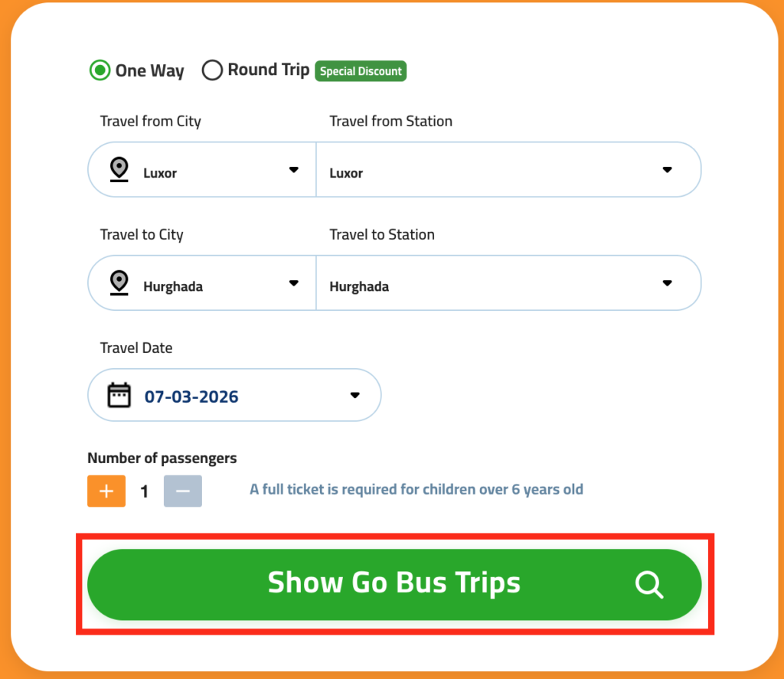The height and width of the screenshot is (679, 784).
Task: Click the Special Discount badge
Action: [x=361, y=71]
